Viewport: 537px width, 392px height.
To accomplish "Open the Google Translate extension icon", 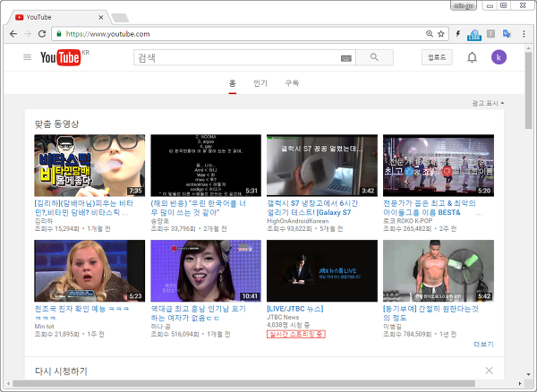I will pyautogui.click(x=507, y=33).
